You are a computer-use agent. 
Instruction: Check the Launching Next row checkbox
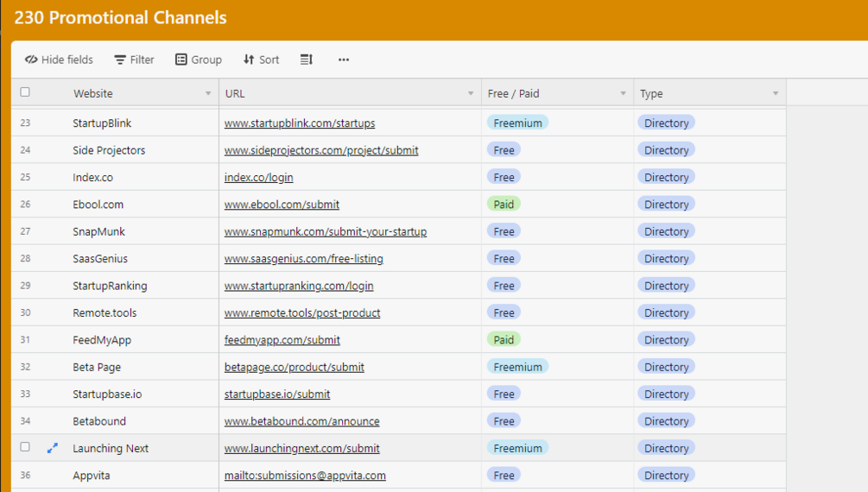[25, 447]
